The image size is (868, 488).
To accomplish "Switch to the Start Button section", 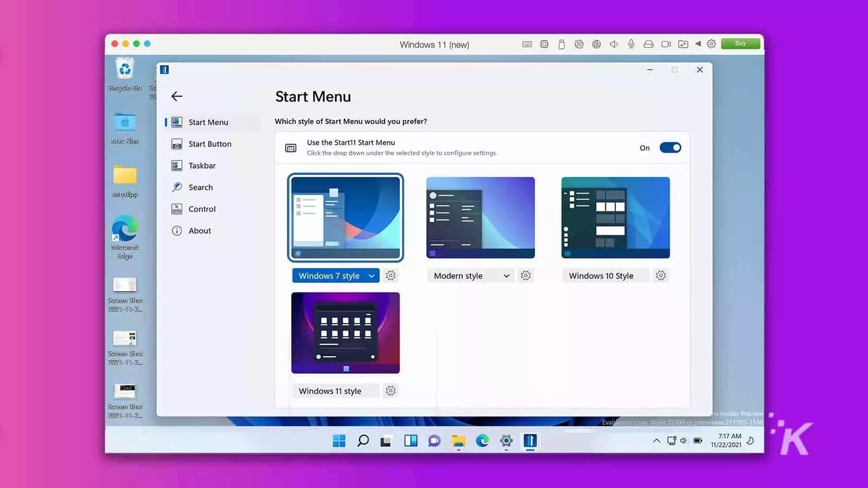I will coord(209,144).
